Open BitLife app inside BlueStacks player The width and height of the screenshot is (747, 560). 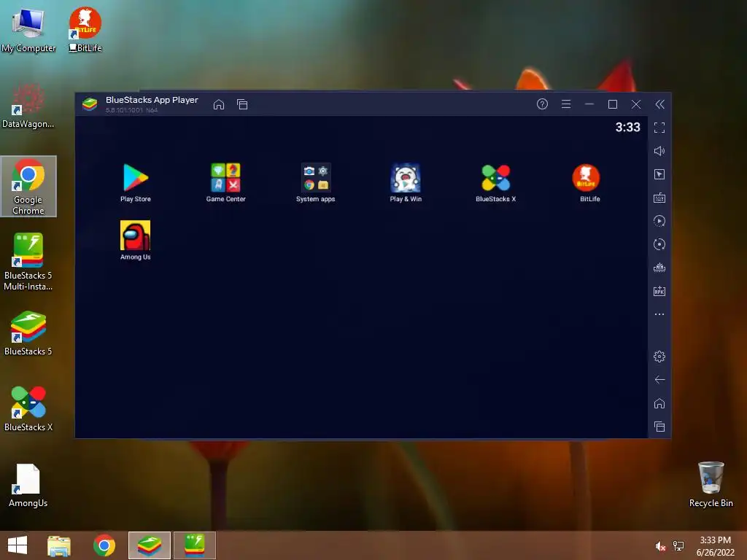tap(587, 183)
